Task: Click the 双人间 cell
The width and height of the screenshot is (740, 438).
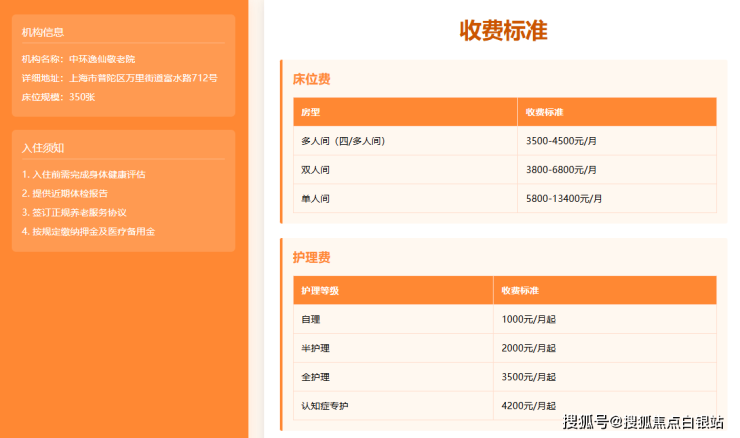Action: click(x=405, y=170)
